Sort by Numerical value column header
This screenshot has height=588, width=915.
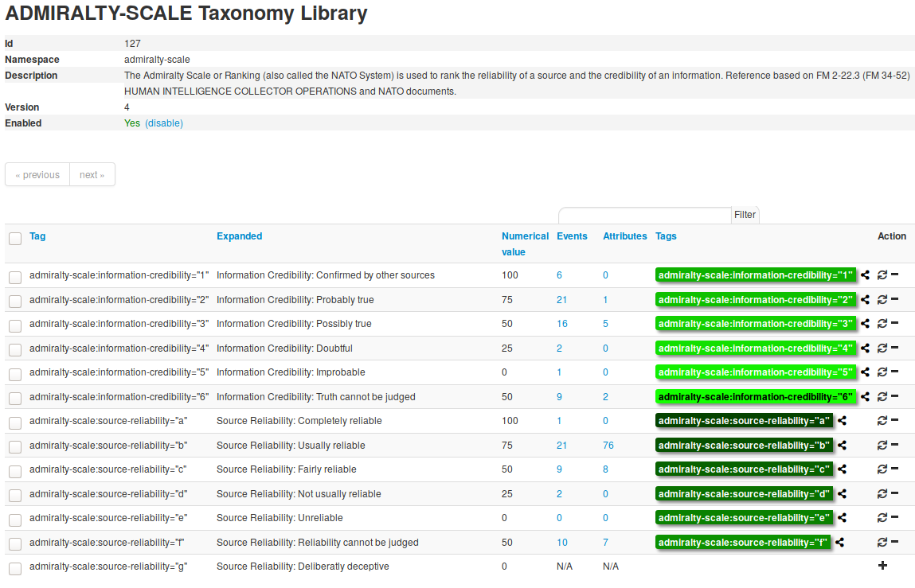point(526,243)
